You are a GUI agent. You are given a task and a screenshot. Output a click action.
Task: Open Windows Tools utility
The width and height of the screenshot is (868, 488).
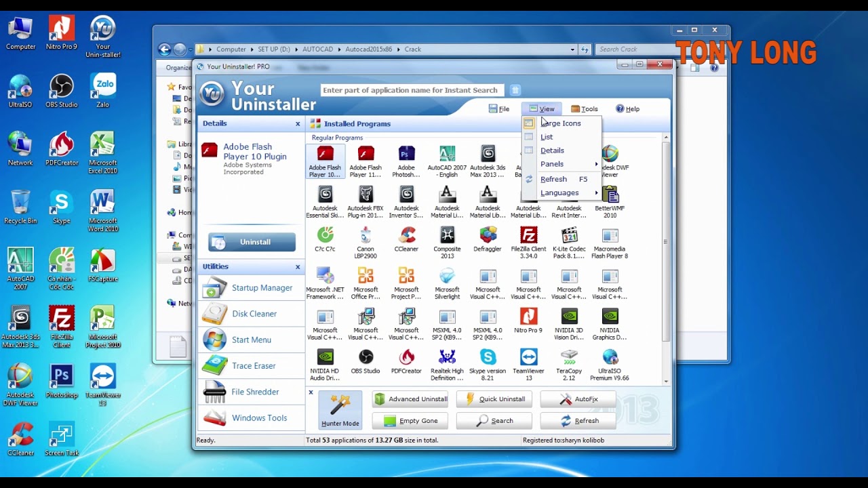click(252, 418)
